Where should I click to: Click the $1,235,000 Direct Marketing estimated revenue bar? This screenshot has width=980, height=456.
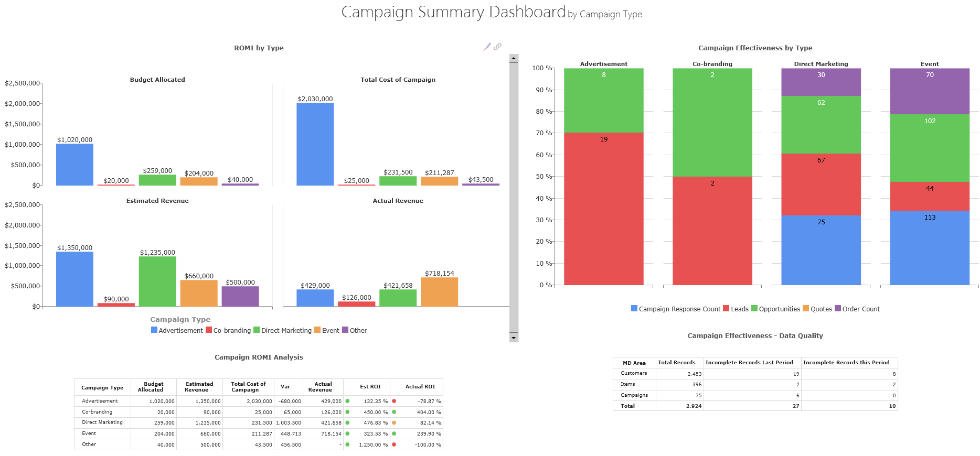coord(157,281)
